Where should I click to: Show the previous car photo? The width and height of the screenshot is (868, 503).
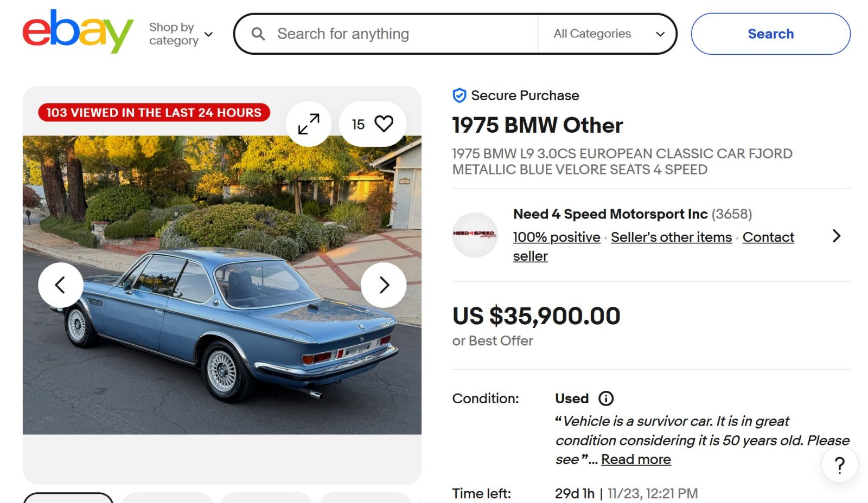(60, 285)
